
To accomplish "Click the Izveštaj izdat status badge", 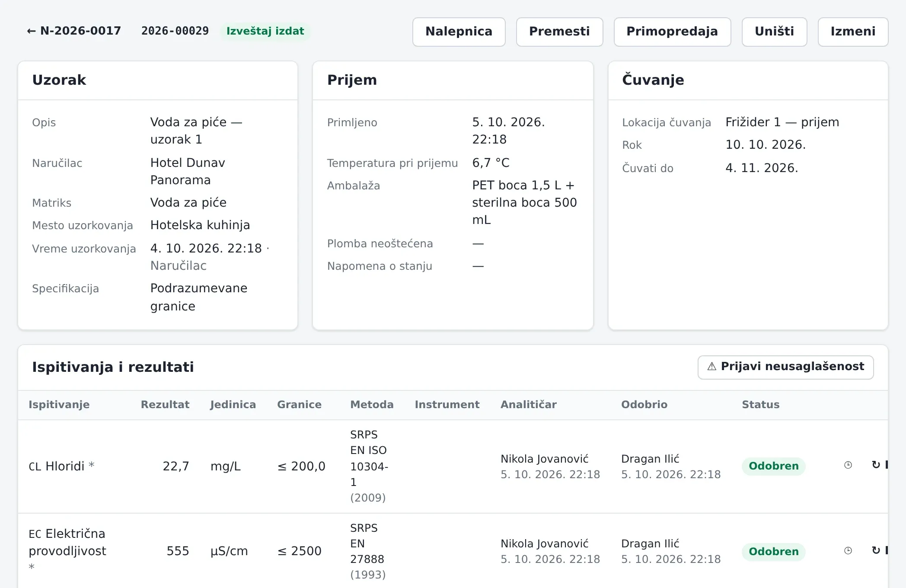I will [265, 31].
